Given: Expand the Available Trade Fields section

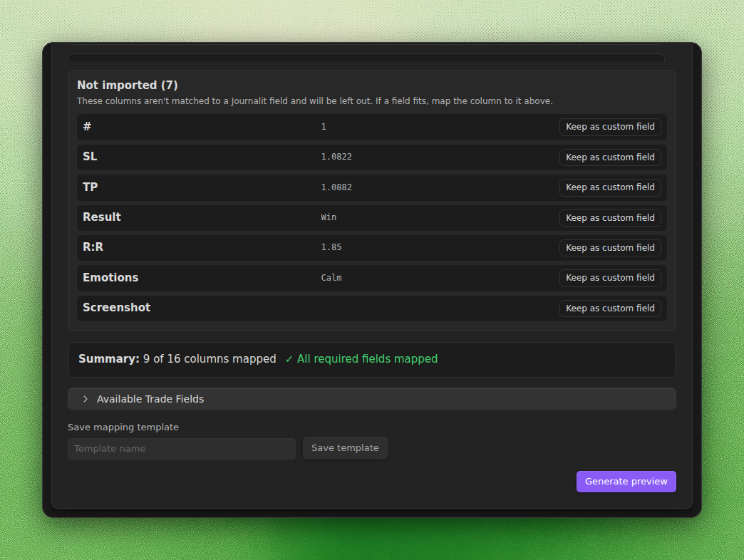Looking at the screenshot, I should coord(372,399).
